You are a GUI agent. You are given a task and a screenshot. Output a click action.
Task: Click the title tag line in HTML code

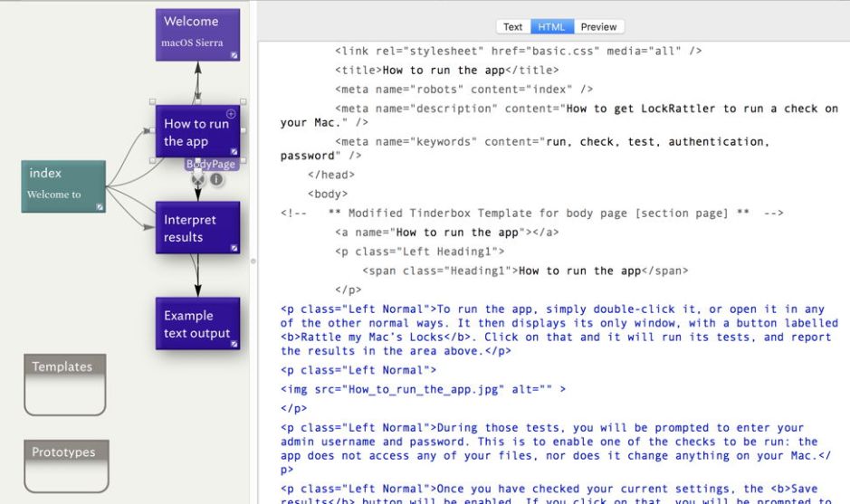point(446,70)
